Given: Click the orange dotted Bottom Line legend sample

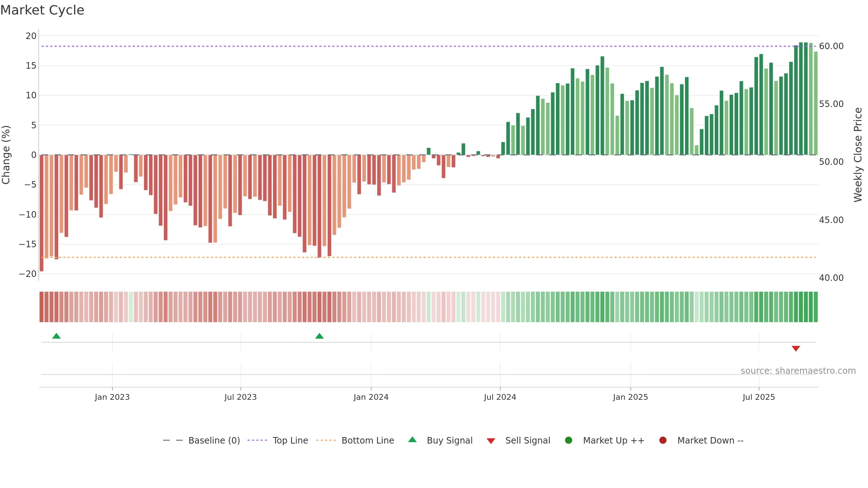Looking at the screenshot, I should coord(326,440).
